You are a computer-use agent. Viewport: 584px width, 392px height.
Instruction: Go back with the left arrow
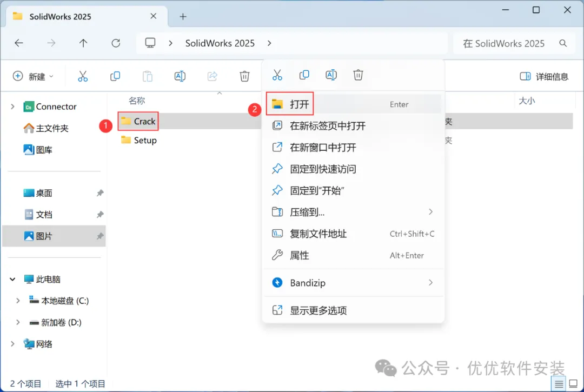coord(18,43)
